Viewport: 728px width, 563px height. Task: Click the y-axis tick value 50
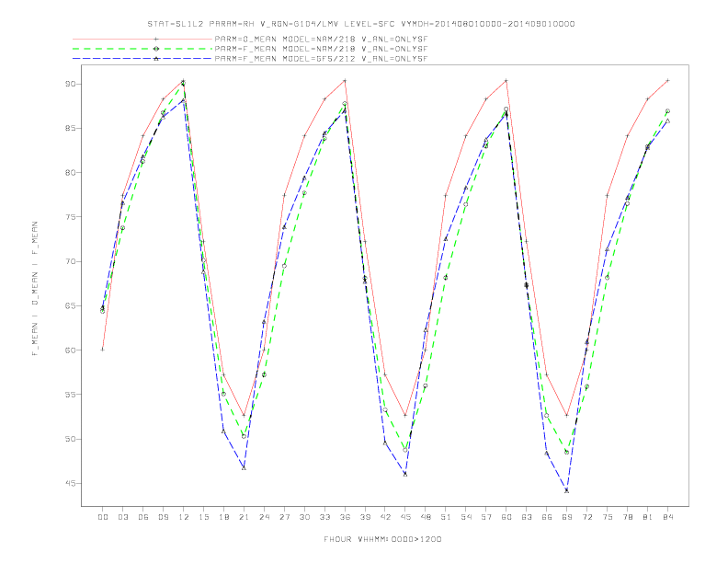(x=71, y=439)
